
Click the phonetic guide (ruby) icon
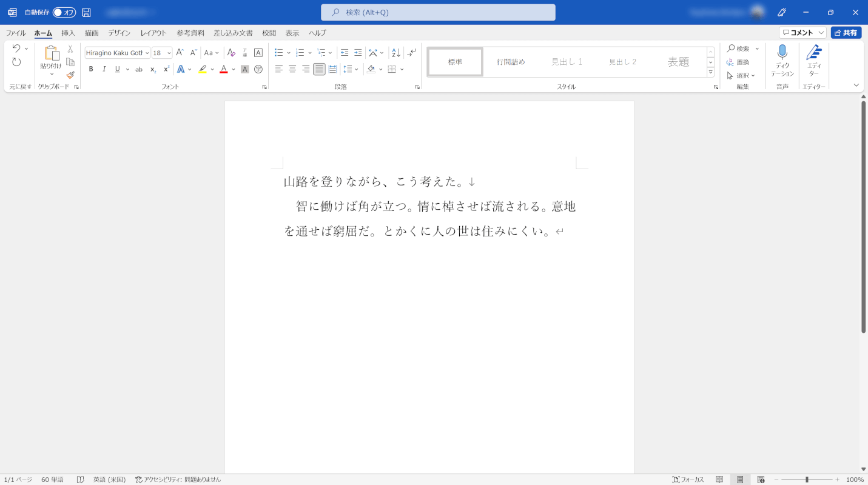coord(245,53)
